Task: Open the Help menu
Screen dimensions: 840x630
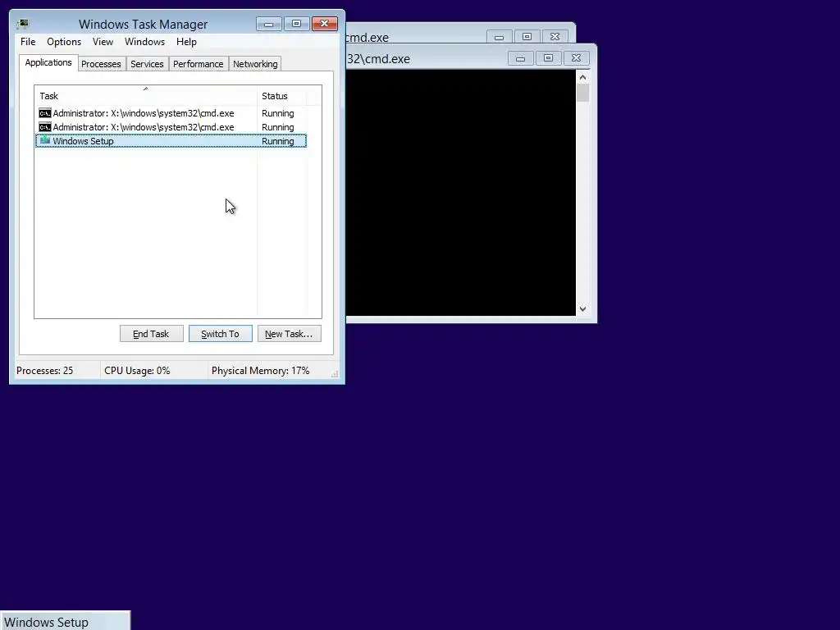Action: click(186, 42)
